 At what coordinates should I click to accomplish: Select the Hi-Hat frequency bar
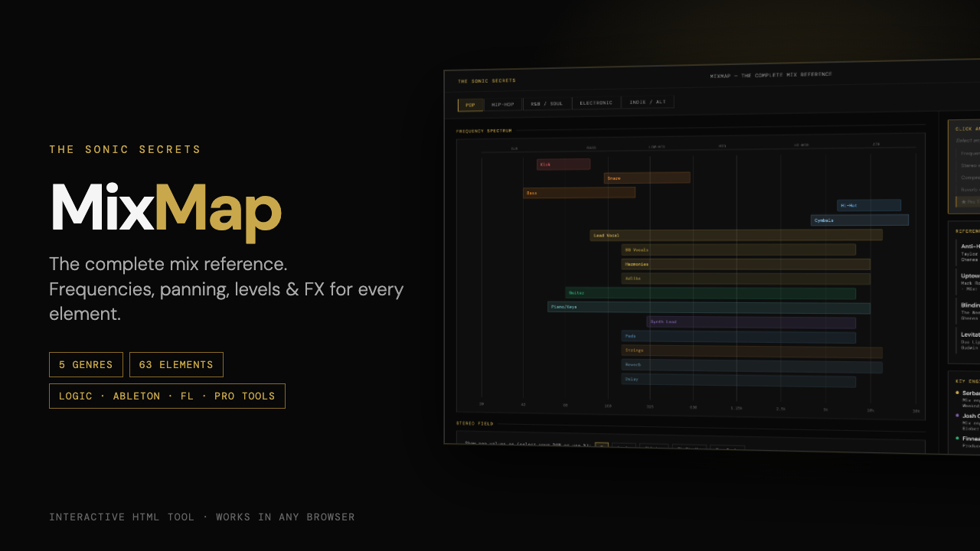(869, 205)
